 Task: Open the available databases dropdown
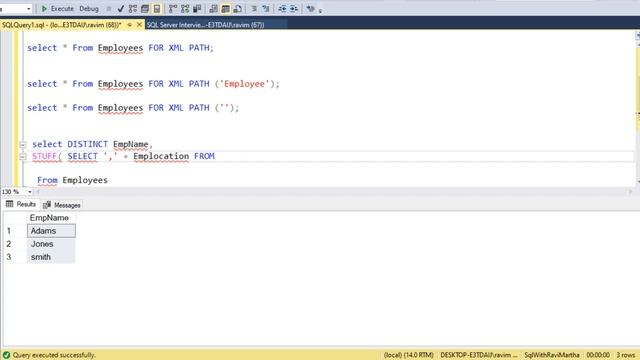click(x=29, y=9)
